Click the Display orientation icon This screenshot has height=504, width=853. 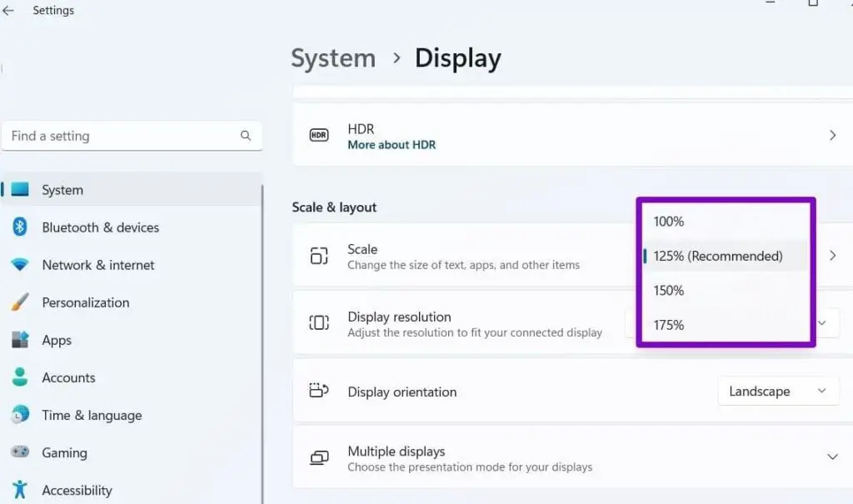[x=318, y=392]
